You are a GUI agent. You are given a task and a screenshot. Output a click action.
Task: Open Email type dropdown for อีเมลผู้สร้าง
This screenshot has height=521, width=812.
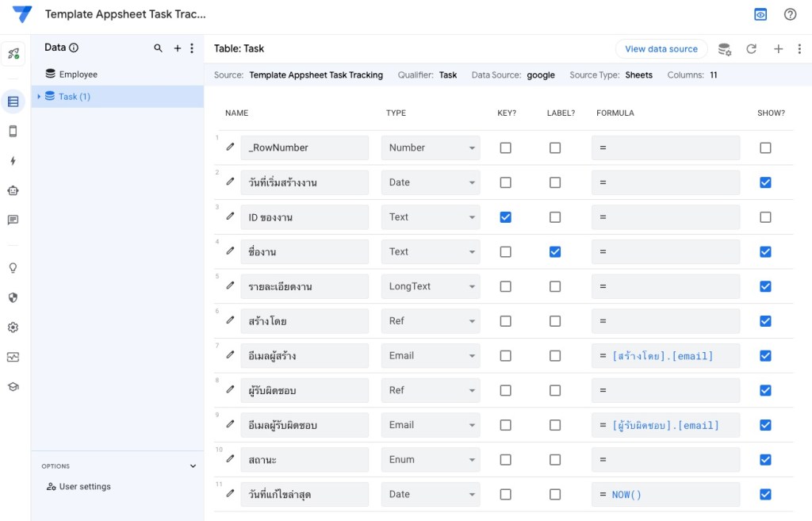pyautogui.click(x=431, y=356)
